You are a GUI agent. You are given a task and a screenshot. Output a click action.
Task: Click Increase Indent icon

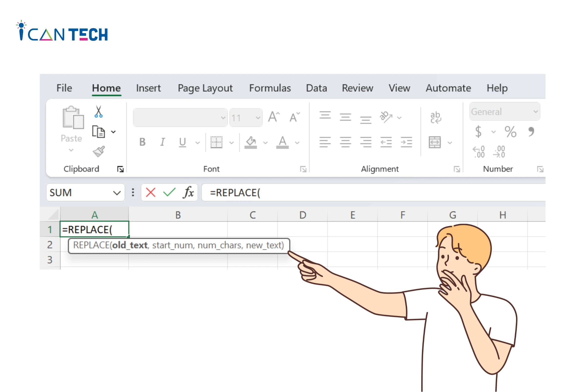pos(406,142)
